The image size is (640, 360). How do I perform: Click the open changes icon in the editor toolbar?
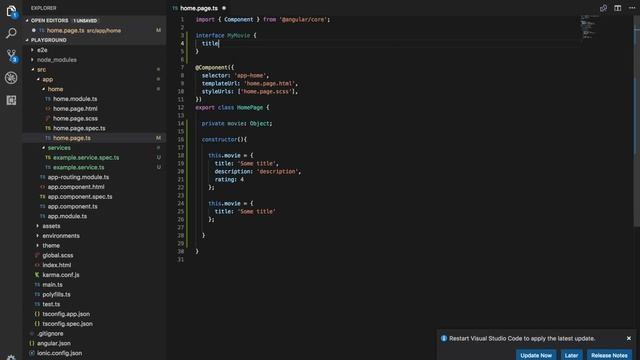click(603, 8)
